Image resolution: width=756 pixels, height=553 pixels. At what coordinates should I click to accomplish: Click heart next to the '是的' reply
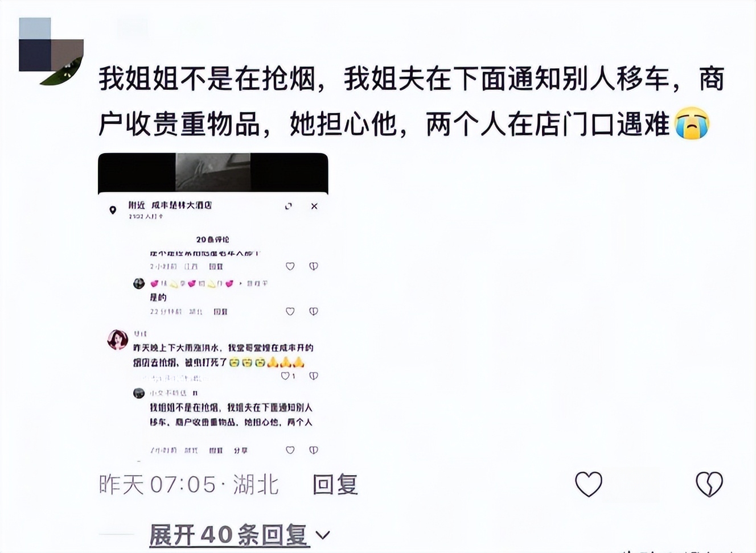(290, 312)
